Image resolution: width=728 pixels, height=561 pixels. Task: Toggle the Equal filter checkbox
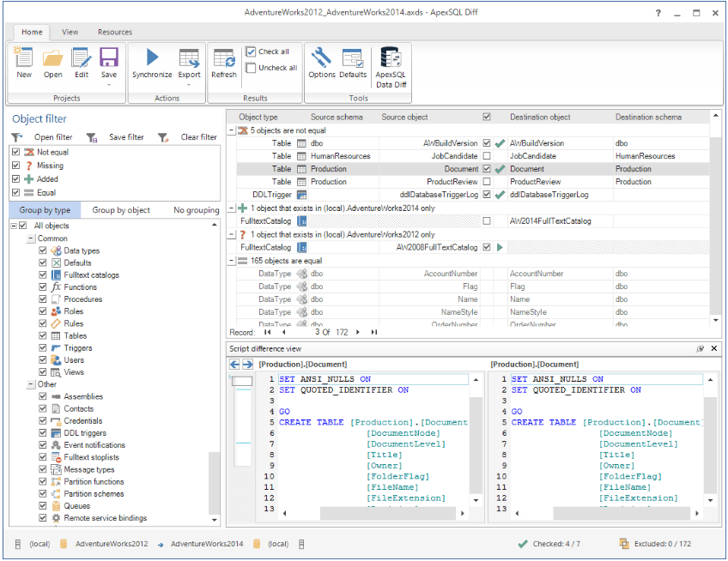15,192
